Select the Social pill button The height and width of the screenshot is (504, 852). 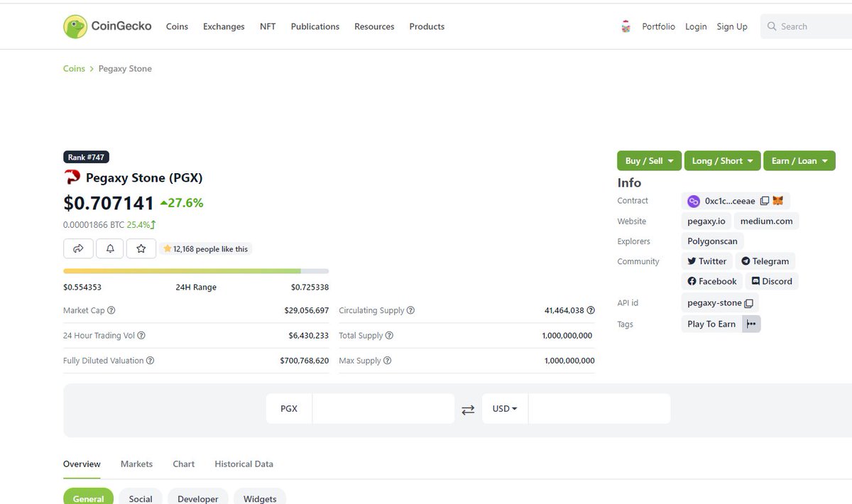click(x=141, y=496)
